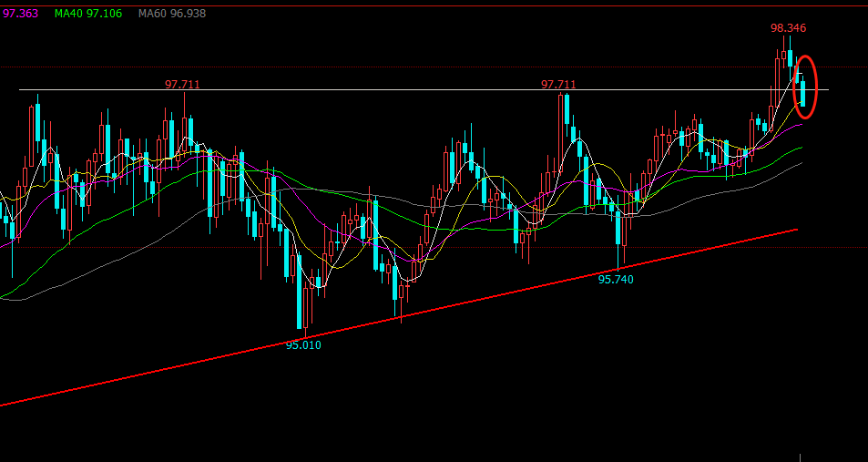868x462 pixels.
Task: Click the 95.740 low price label
Action: [x=615, y=280]
